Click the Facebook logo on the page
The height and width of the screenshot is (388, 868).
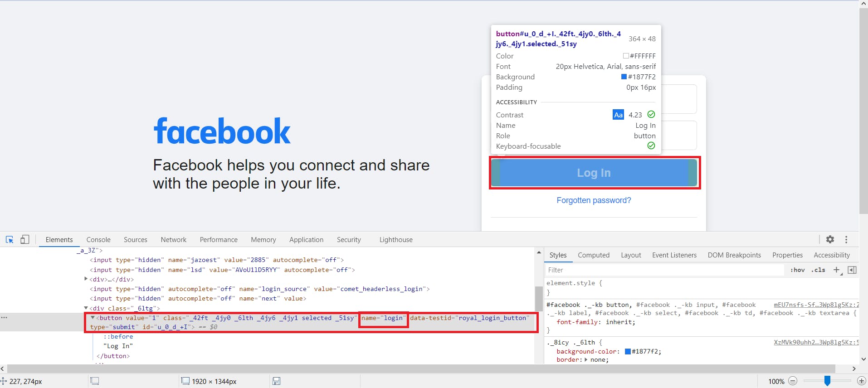(x=222, y=131)
